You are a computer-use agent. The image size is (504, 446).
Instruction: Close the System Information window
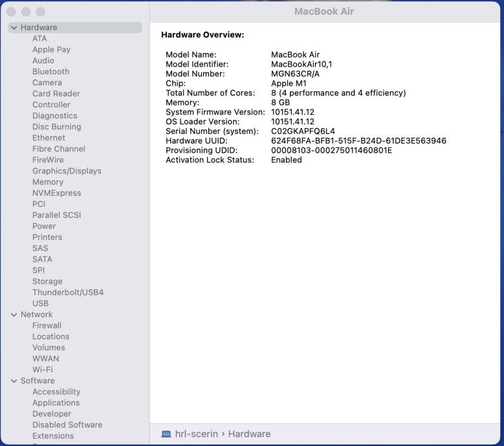[x=11, y=12]
